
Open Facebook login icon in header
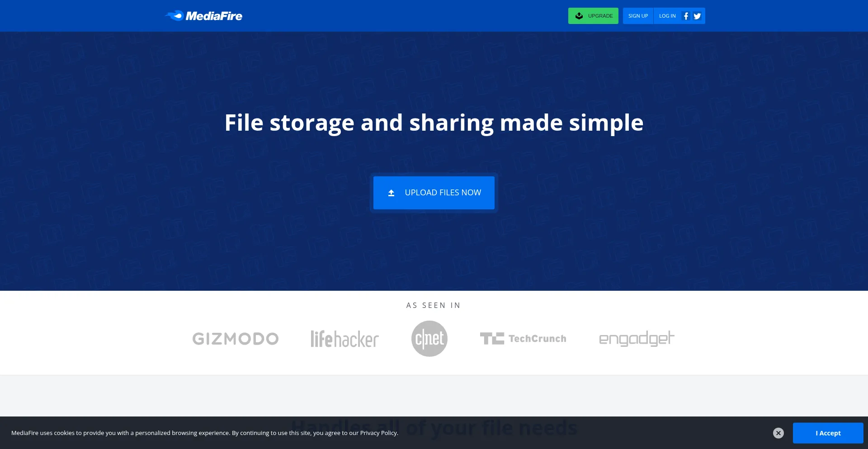click(x=686, y=16)
